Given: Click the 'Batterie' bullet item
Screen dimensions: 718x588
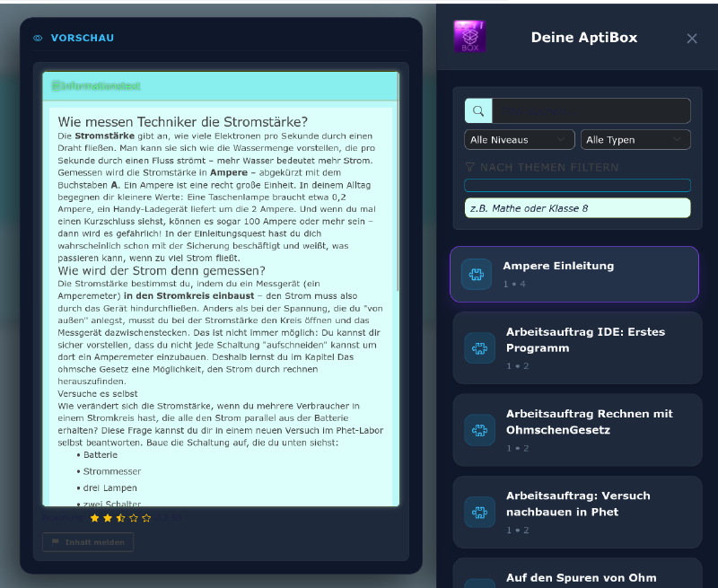Looking at the screenshot, I should click(x=101, y=455).
